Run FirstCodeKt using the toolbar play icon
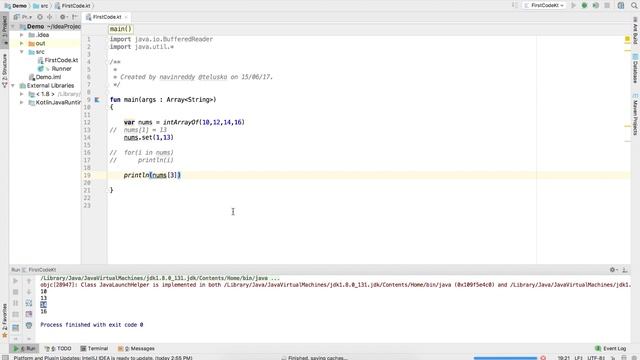The width and height of the screenshot is (640, 360). click(x=573, y=5)
